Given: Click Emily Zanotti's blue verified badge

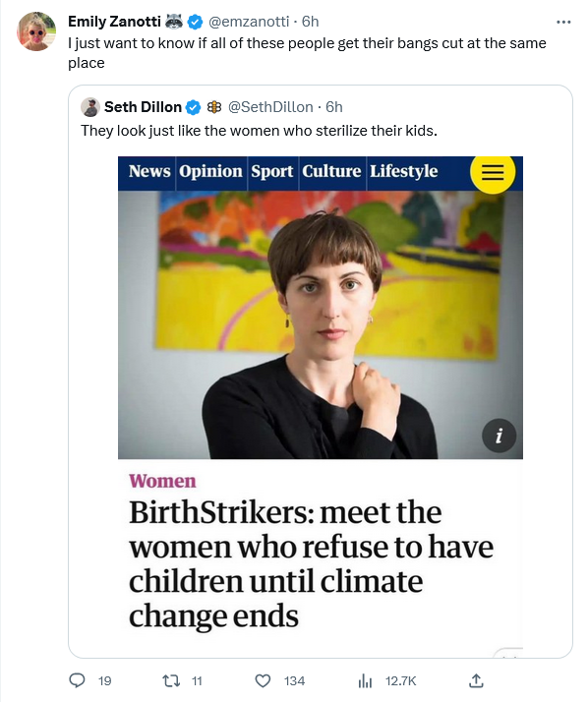Looking at the screenshot, I should pyautogui.click(x=195, y=22).
